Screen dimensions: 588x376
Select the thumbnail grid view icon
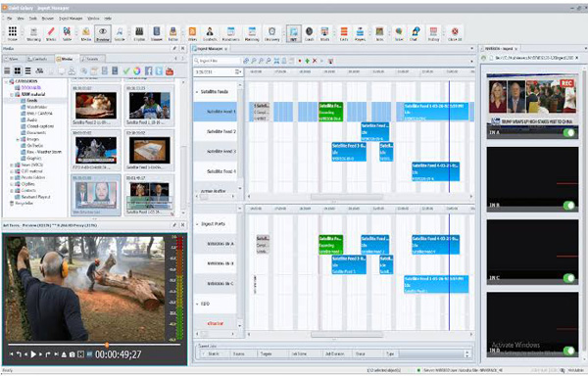click(18, 70)
